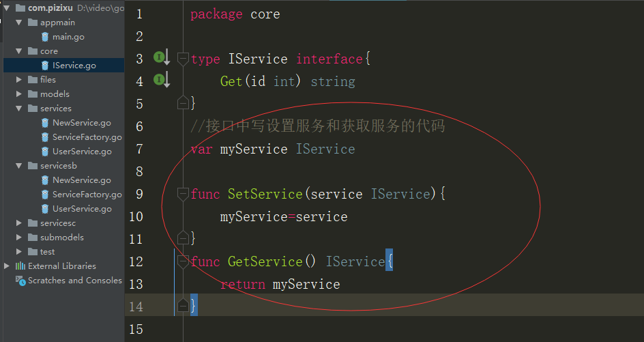The height and width of the screenshot is (342, 644).
Task: Collapse the services folder
Action: 19,109
